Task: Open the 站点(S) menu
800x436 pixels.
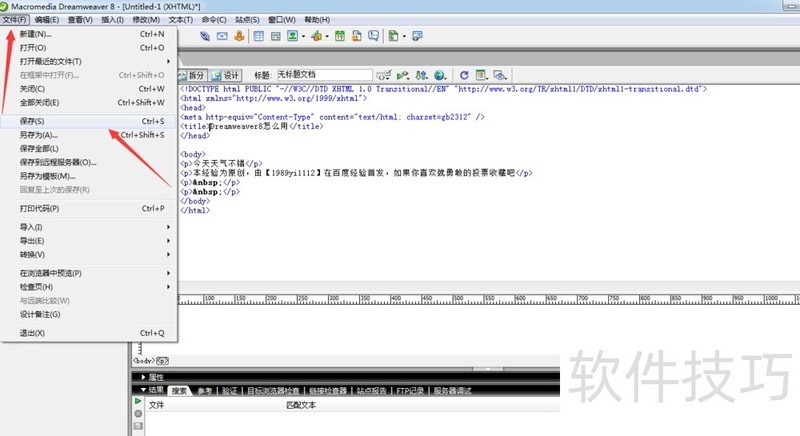Action: pyautogui.click(x=247, y=20)
